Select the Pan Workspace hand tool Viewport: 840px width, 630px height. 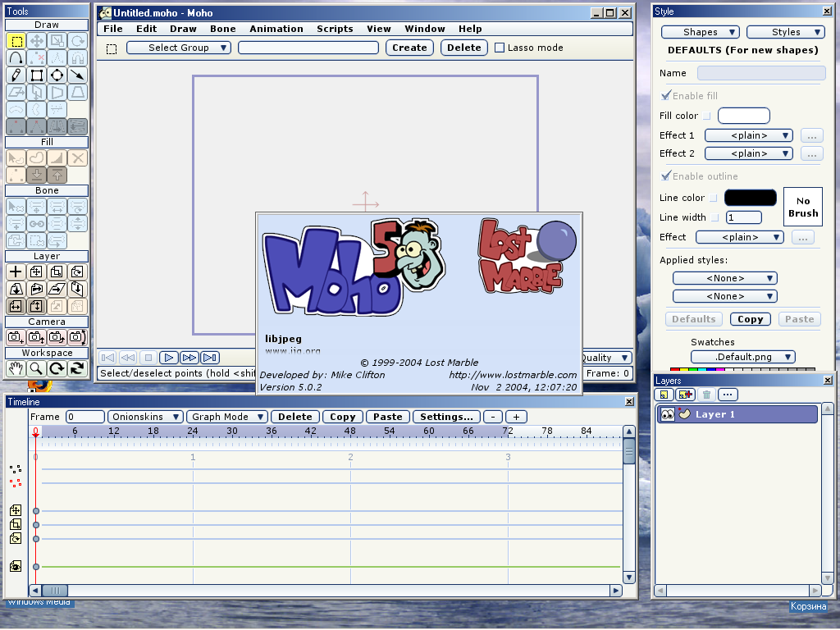[x=16, y=369]
